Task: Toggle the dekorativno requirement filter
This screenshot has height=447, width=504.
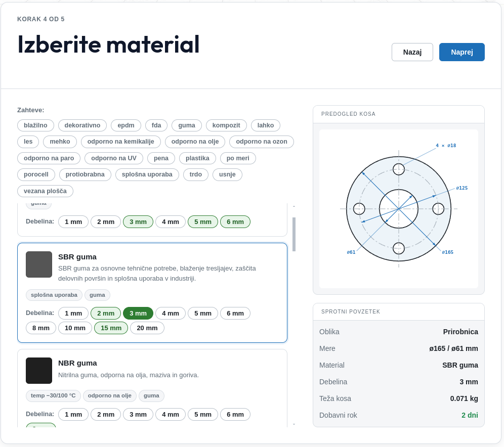Action: 82,125
